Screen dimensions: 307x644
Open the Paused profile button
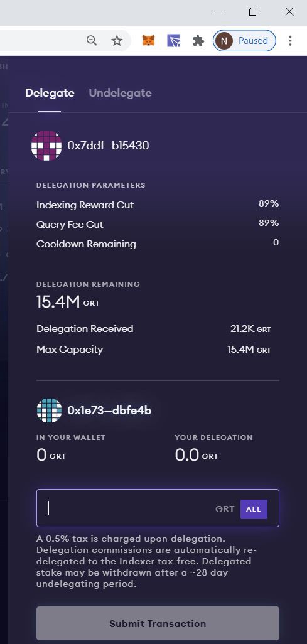click(244, 41)
